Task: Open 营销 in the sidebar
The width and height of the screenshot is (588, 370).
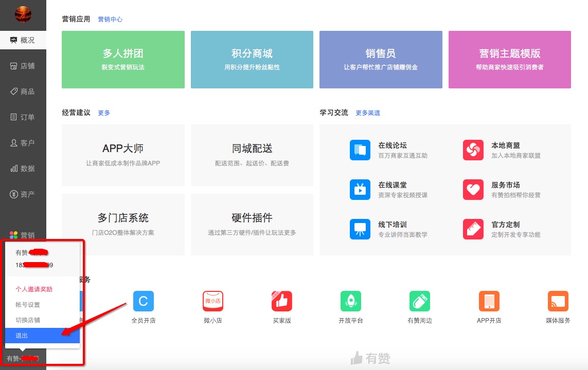Action: pos(23,235)
